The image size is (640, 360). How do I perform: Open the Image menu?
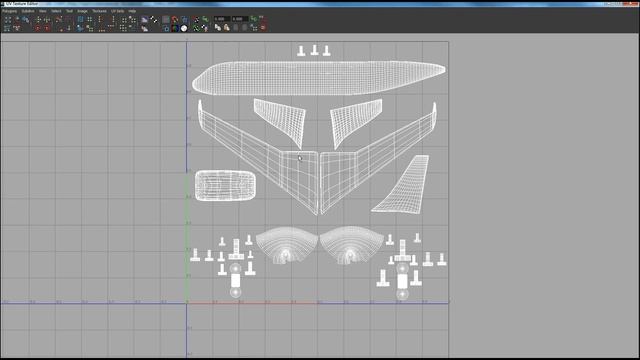coord(82,11)
